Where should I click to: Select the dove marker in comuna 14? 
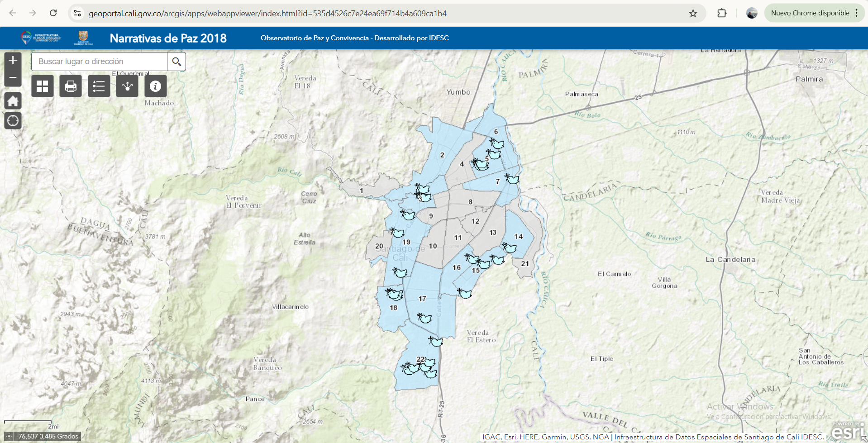(510, 248)
